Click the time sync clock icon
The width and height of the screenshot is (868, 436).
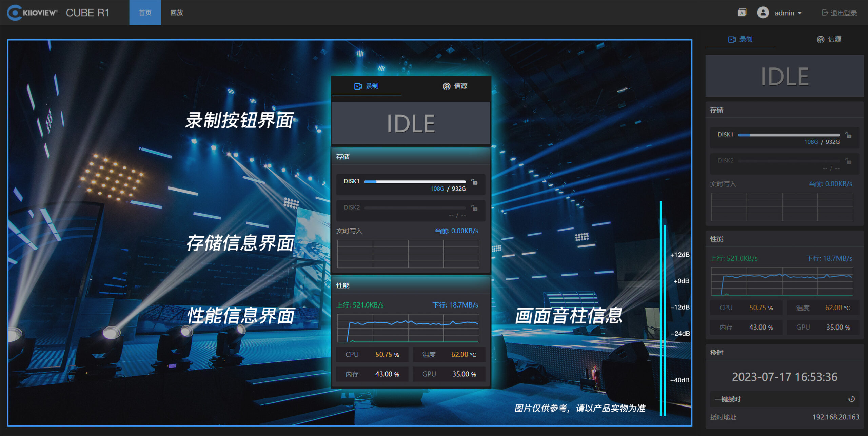(851, 399)
